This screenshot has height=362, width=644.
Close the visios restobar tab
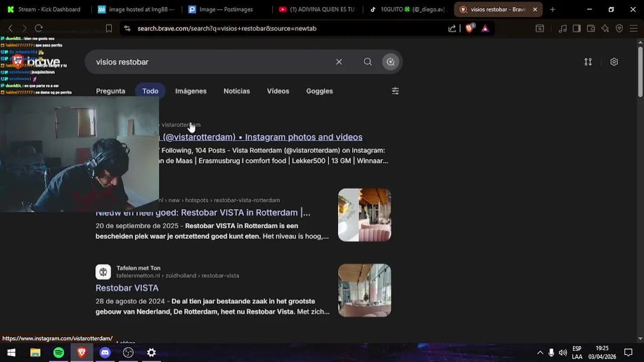point(535,9)
